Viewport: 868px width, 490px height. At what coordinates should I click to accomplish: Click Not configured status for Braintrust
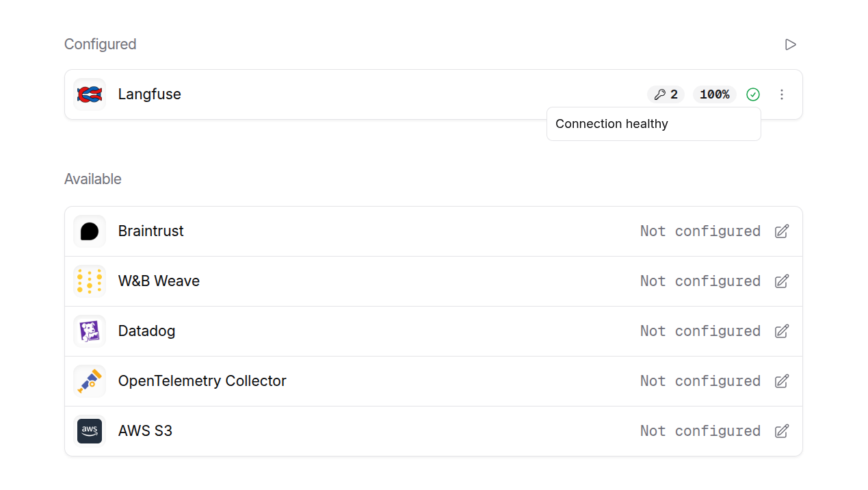tap(700, 231)
